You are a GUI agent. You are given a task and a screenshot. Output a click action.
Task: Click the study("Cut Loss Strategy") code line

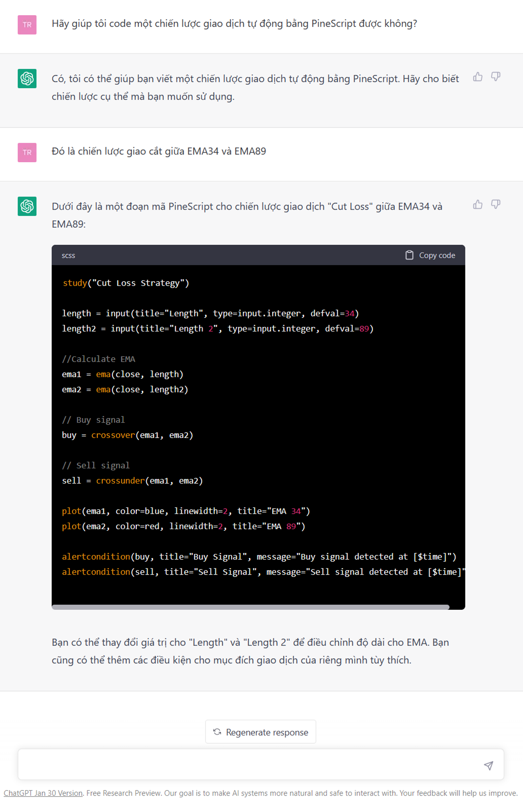(126, 283)
